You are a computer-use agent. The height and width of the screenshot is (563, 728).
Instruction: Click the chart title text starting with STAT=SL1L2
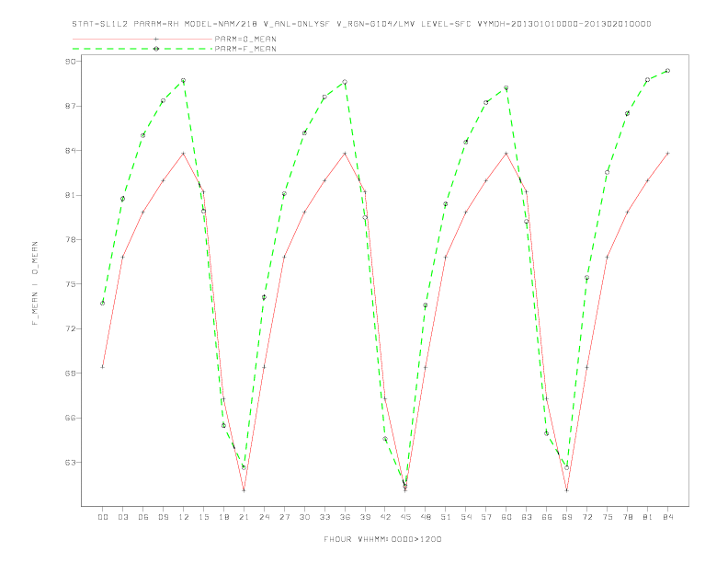[361, 24]
